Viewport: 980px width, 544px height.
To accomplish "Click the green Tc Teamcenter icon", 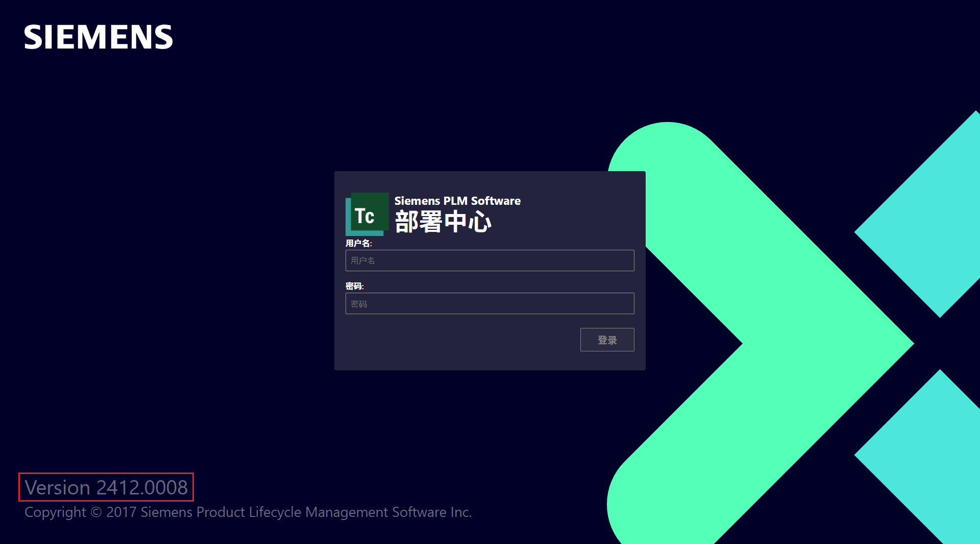I will [367, 215].
